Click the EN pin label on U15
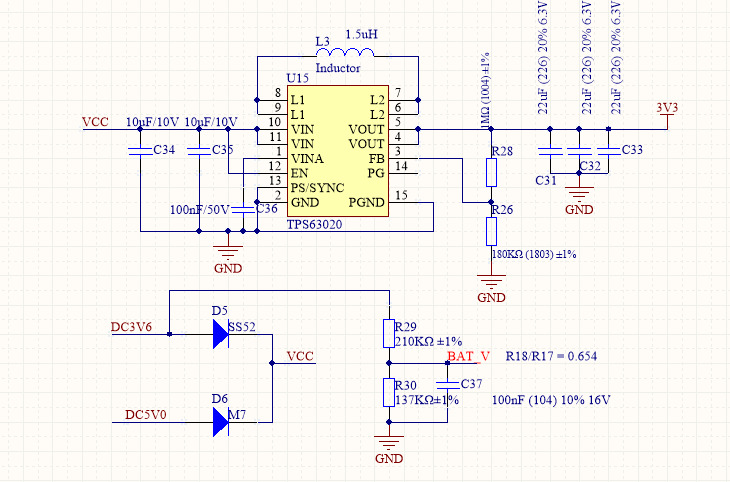This screenshot has height=482, width=730. click(x=299, y=173)
